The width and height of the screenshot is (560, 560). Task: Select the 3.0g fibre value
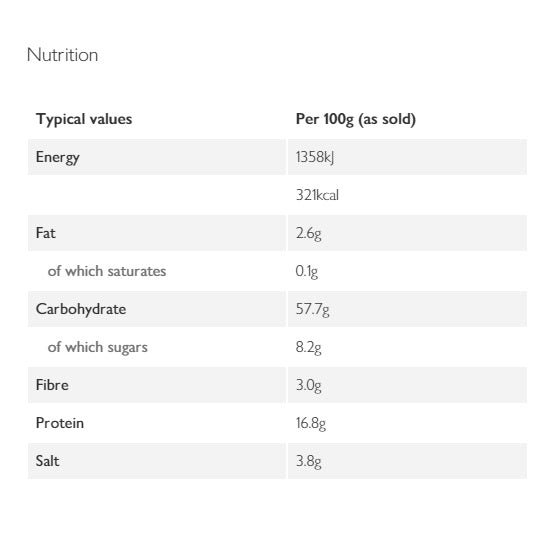(x=309, y=386)
